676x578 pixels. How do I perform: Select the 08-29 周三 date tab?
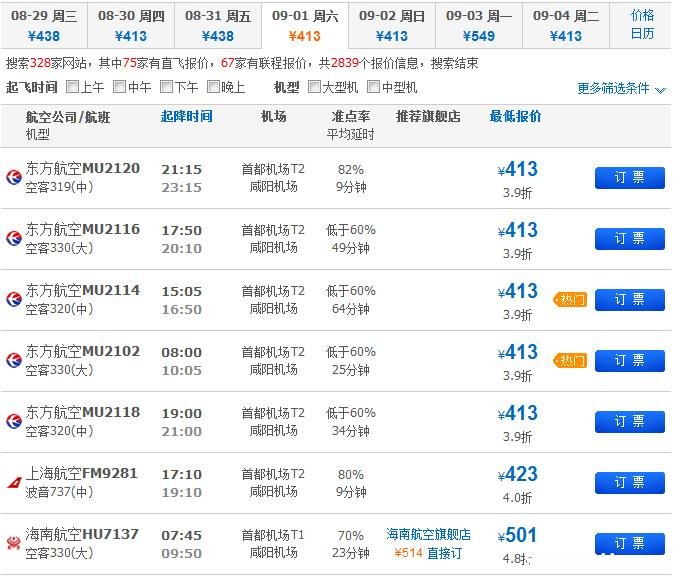click(x=44, y=25)
